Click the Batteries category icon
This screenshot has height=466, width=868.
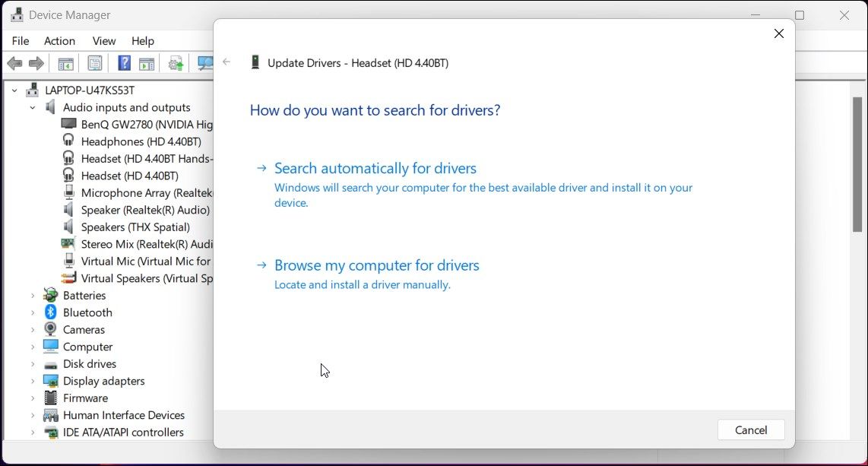point(50,295)
